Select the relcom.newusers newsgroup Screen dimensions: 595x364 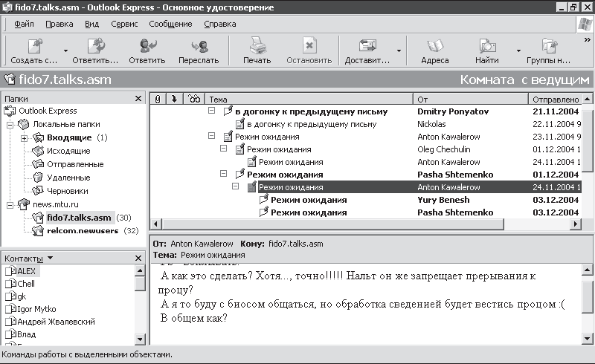(83, 230)
